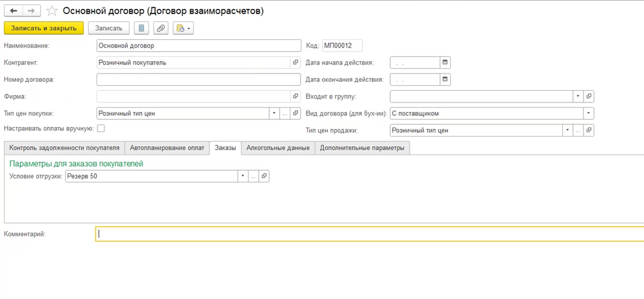Expand the Вид договора dropdown list

pyautogui.click(x=588, y=113)
